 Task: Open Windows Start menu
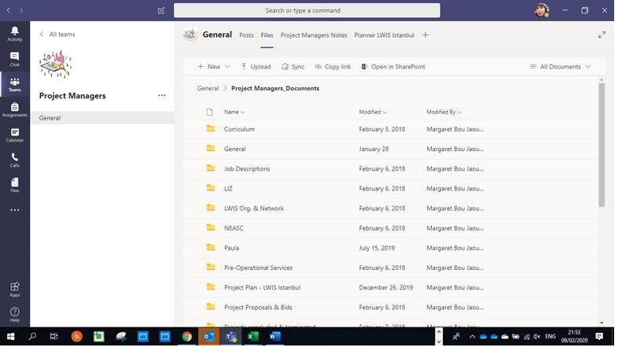click(11, 337)
